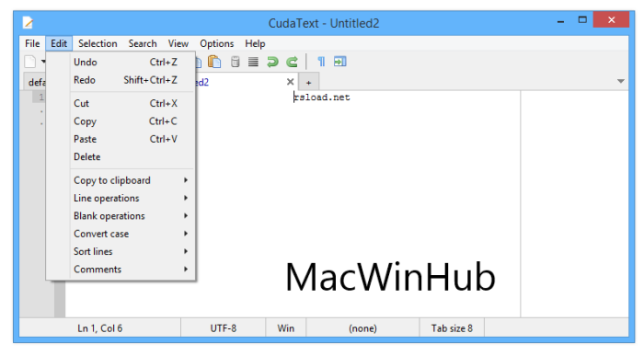Click Ln 1, Col 6 status bar field

[x=99, y=328]
